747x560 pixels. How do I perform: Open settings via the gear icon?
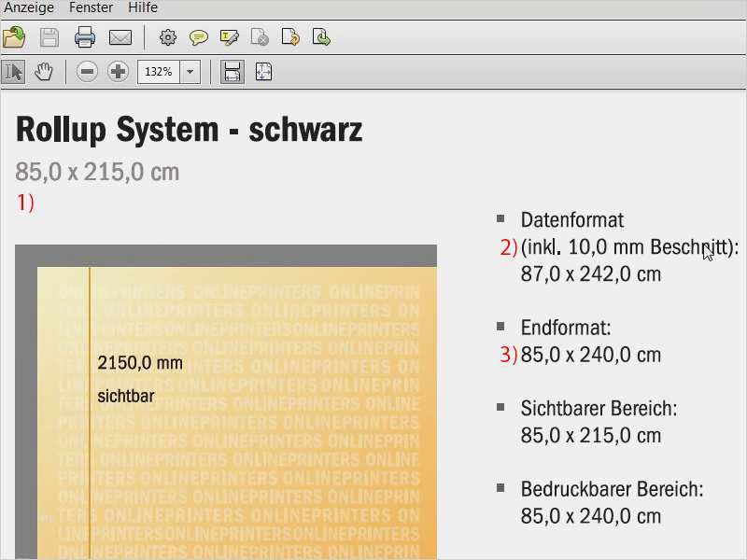[x=168, y=37]
